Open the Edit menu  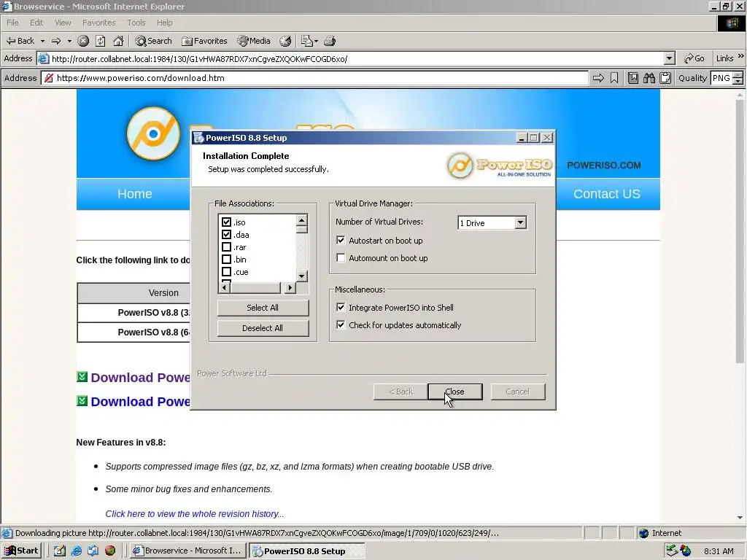36,23
